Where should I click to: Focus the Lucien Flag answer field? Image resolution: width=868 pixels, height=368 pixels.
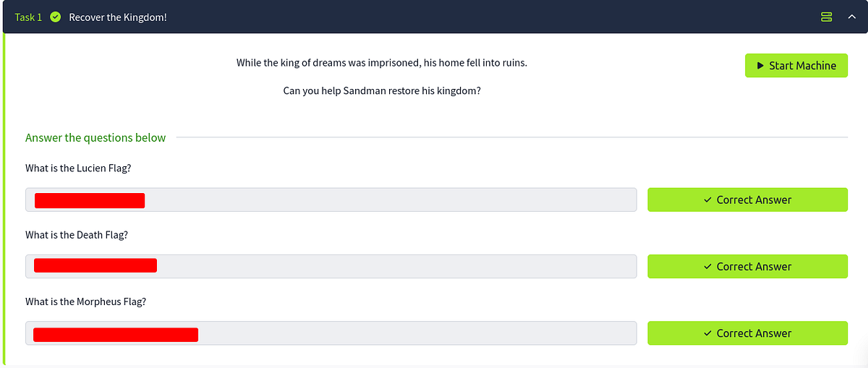331,200
